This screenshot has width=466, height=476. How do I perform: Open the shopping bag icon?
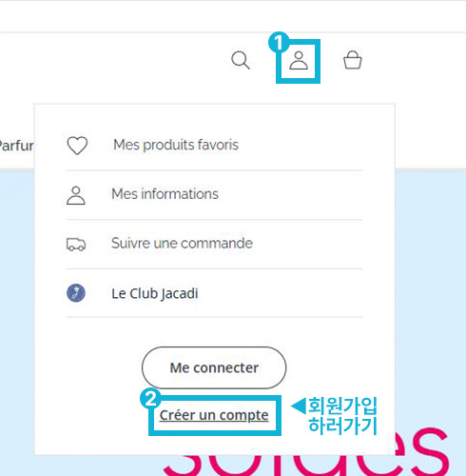(353, 60)
